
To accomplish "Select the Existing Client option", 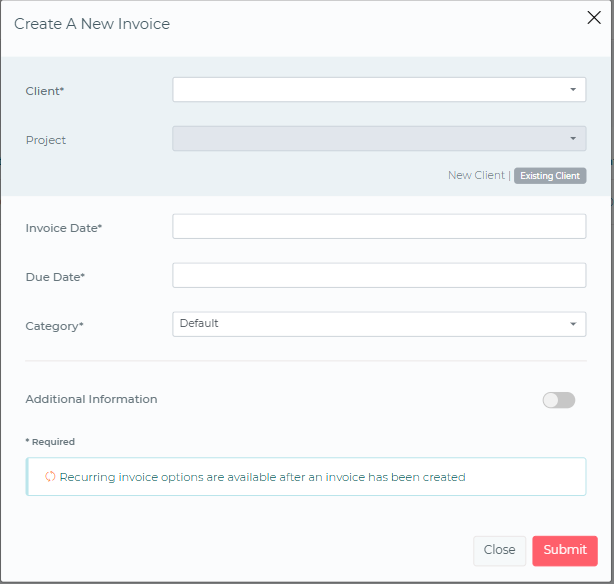I will 549,176.
